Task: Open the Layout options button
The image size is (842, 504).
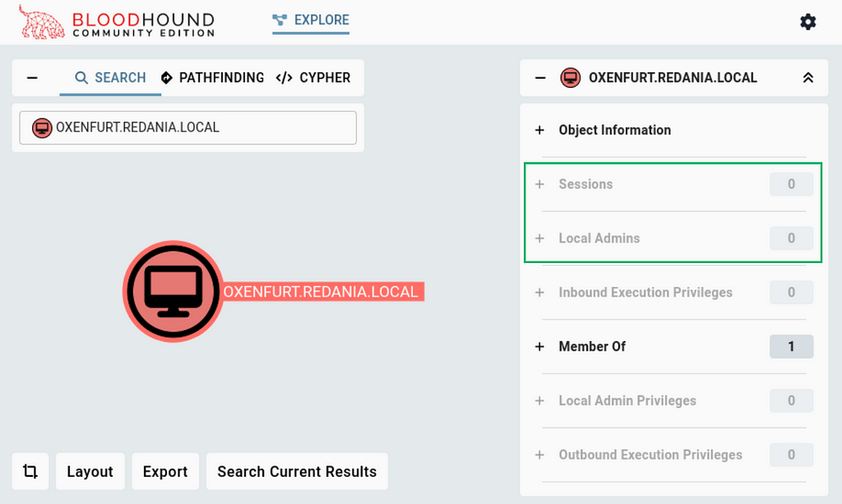Action: click(90, 471)
